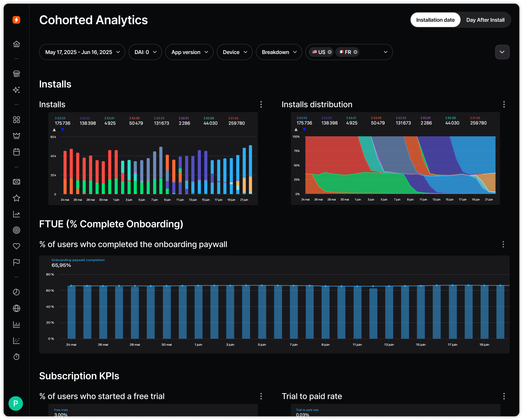Open the date range dropdown
The height and width of the screenshot is (420, 523).
[x=82, y=52]
